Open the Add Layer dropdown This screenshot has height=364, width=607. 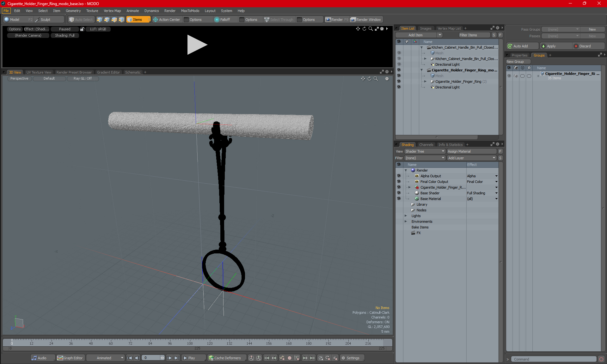tap(471, 158)
